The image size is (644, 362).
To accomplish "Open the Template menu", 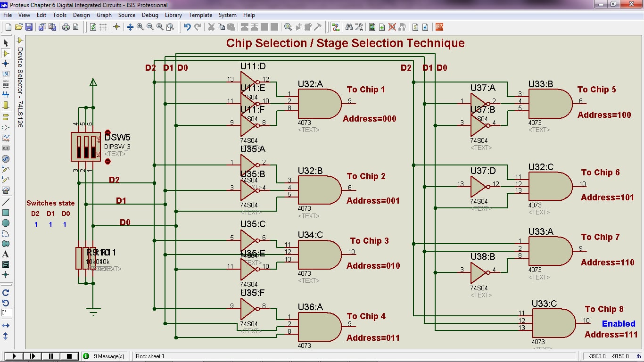I will tap(200, 15).
